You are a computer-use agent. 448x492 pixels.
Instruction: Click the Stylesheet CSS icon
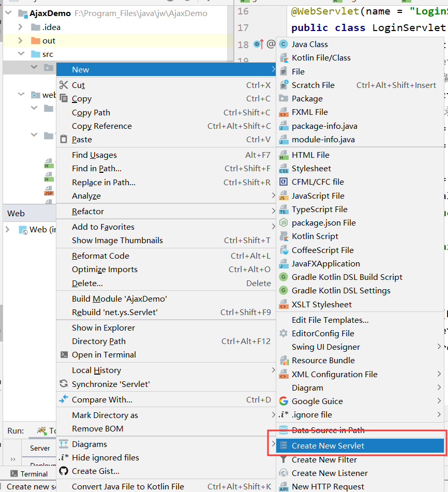point(283,169)
